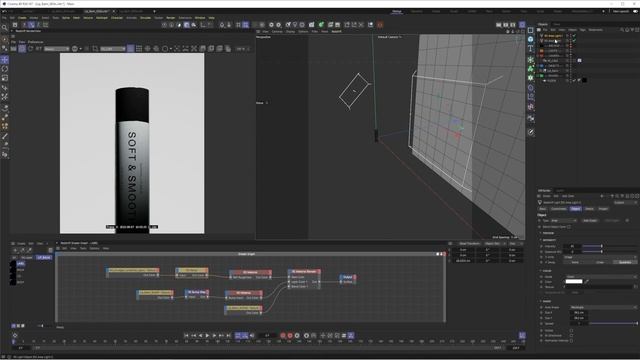Toggle the Visible checkbox in Area section
The width and height of the screenshot is (640, 360).
pyautogui.click(x=571, y=330)
